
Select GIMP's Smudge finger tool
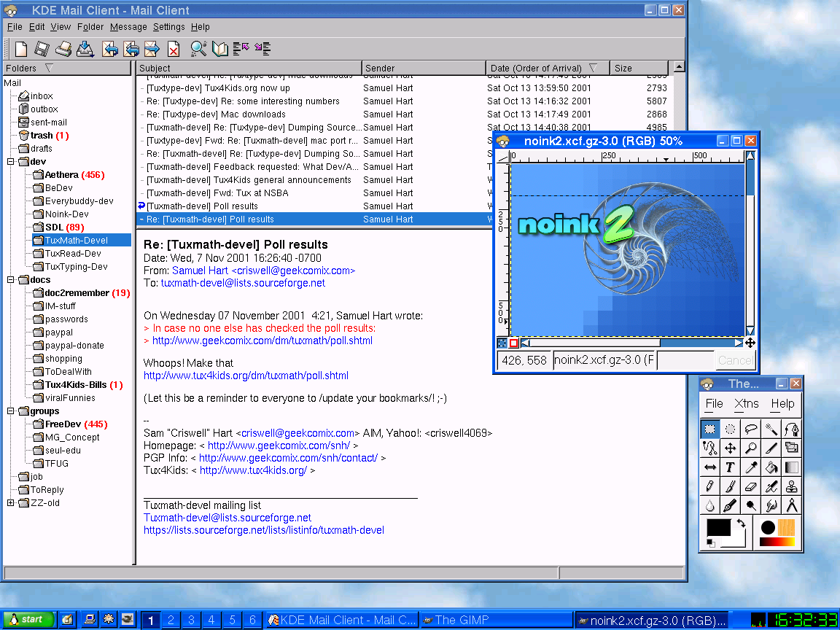pos(771,505)
